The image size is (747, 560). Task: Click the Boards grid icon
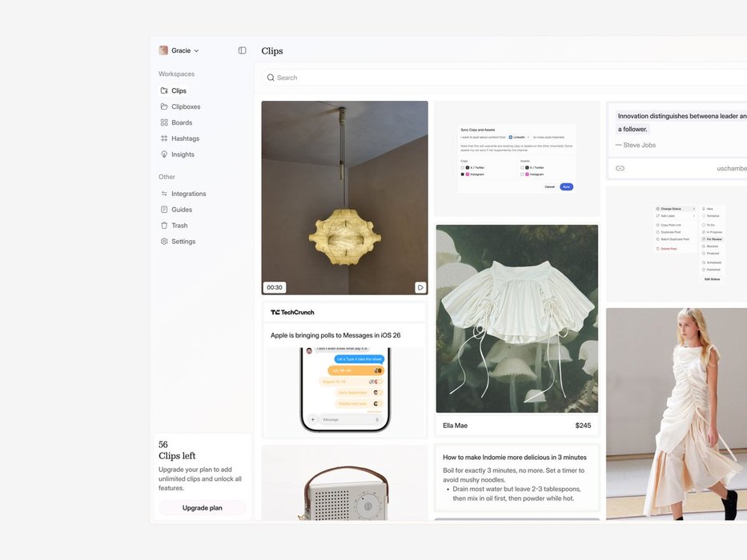click(x=164, y=122)
